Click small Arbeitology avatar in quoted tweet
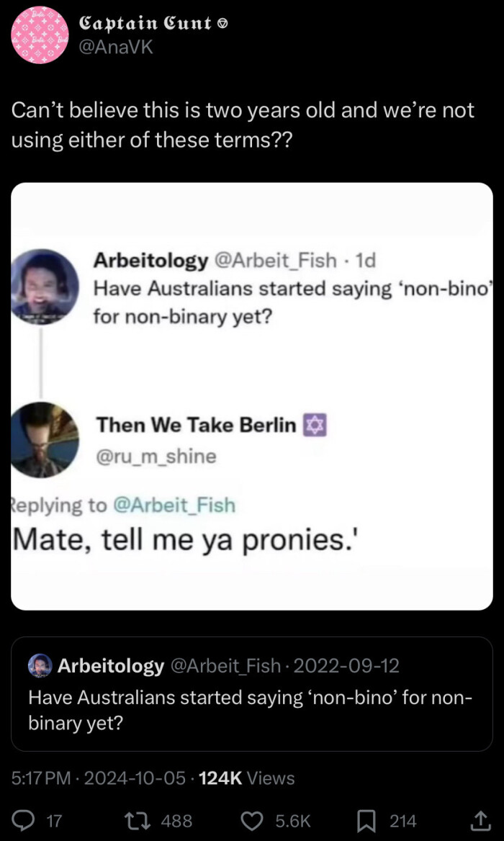Image resolution: width=504 pixels, height=841 pixels. click(40, 666)
